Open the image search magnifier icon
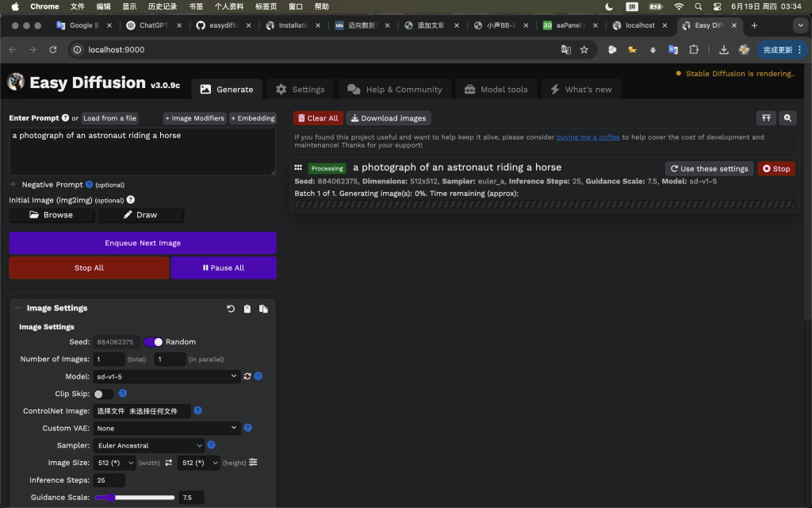Viewport: 812px width, 508px height. (787, 118)
